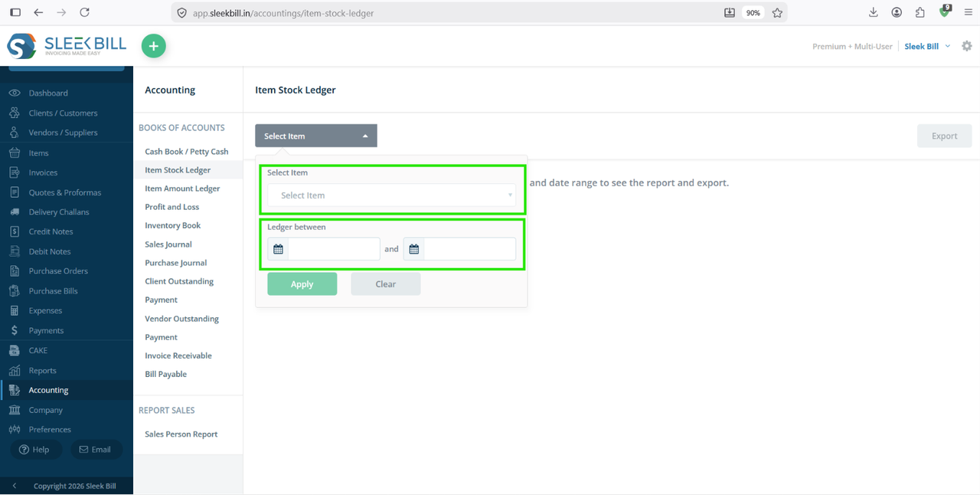
Task: Click the browser address bar URL
Action: [x=283, y=13]
